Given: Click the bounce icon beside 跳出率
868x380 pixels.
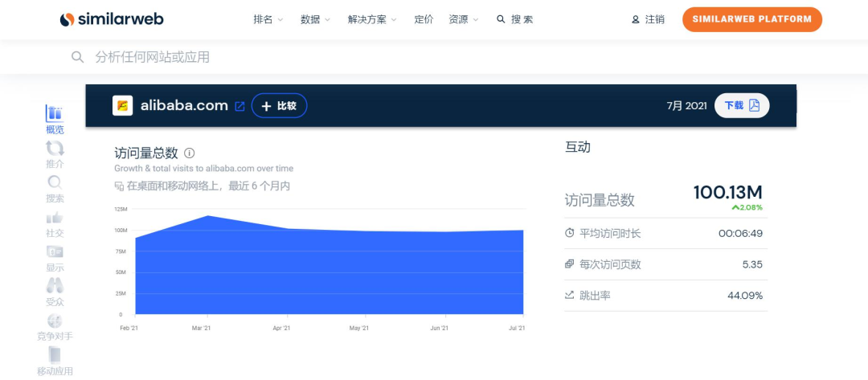Looking at the screenshot, I should 569,295.
